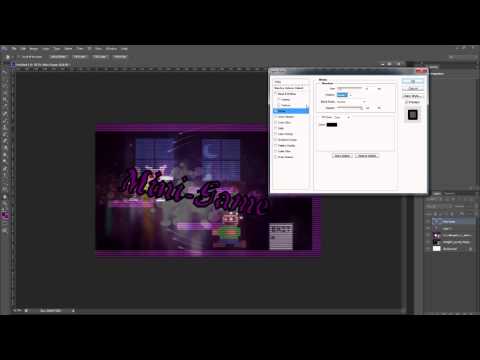
Task: Open the Layer menu
Action: tap(46, 49)
